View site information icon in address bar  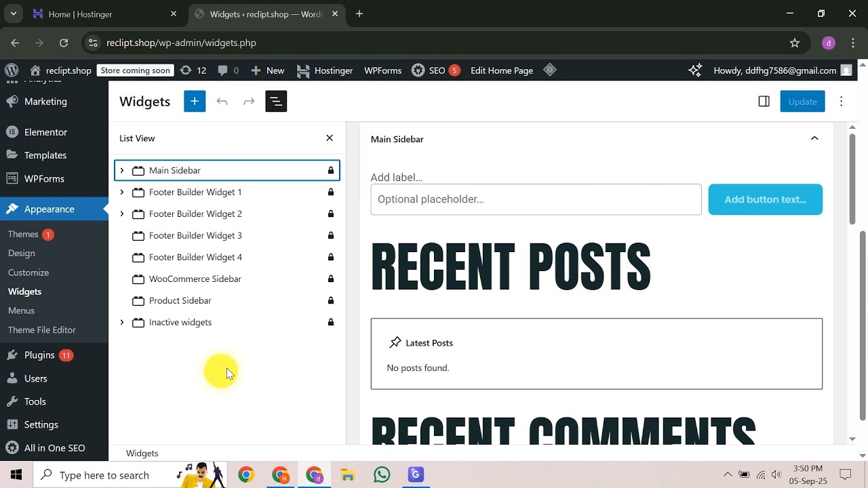94,43
